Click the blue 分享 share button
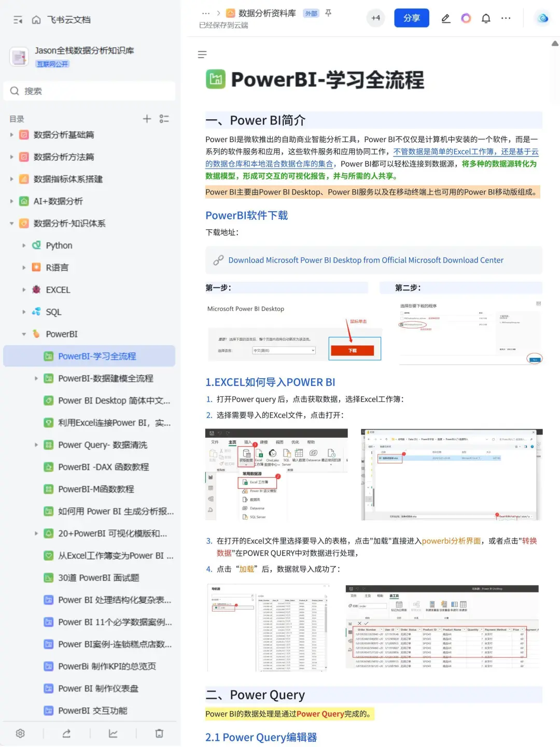The image size is (560, 747). (411, 18)
